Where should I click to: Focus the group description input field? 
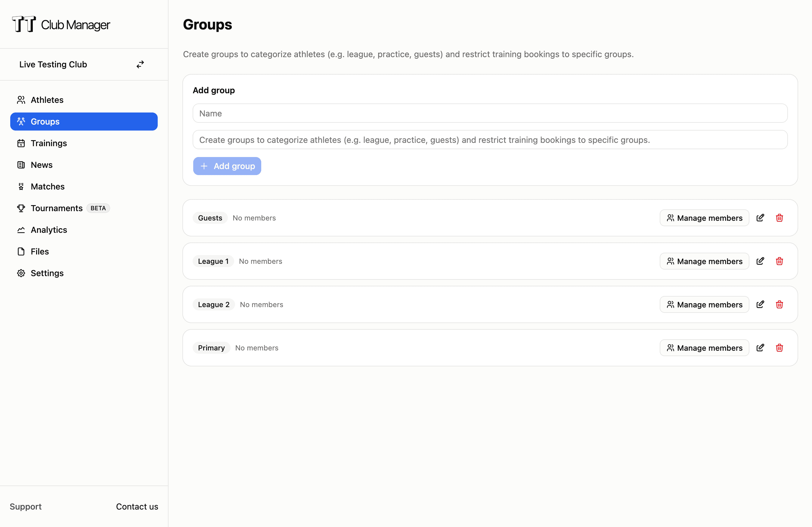490,140
